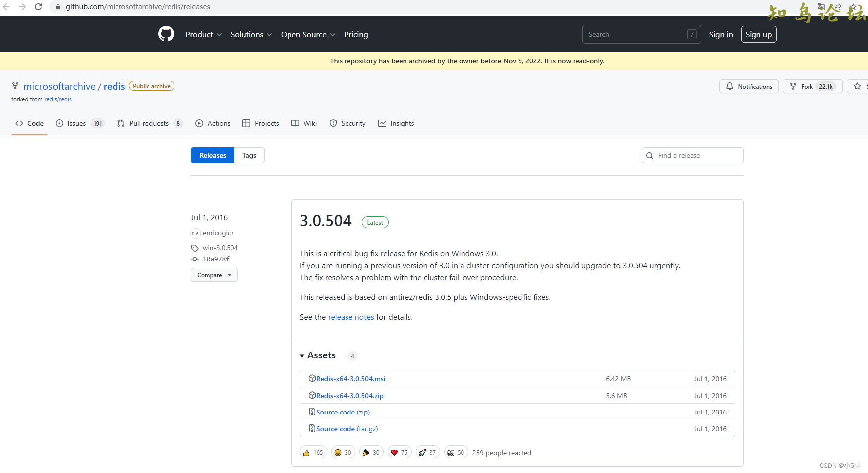Switch to the Actions tab
Screen dimensions: 868x473
pyautogui.click(x=213, y=123)
